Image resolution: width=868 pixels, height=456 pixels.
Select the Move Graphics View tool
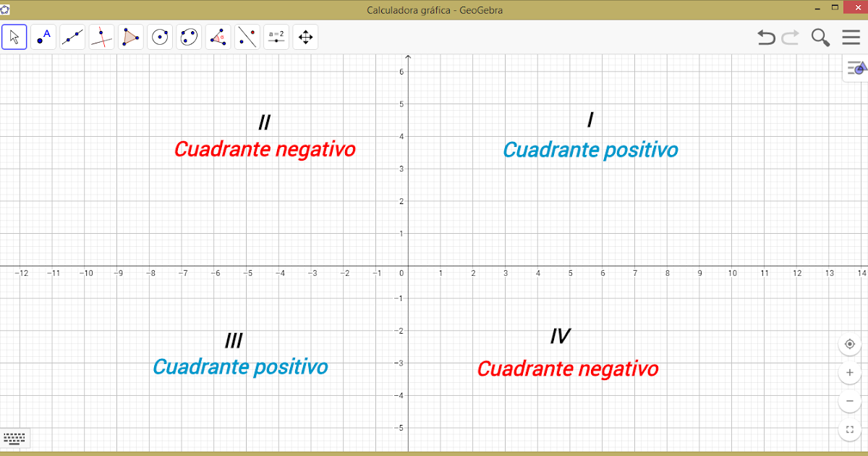point(305,36)
